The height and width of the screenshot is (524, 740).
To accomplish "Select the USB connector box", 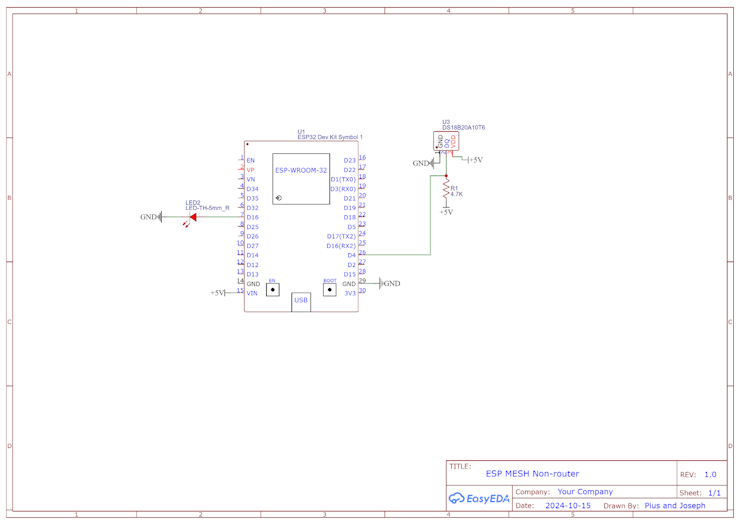I will 301,302.
